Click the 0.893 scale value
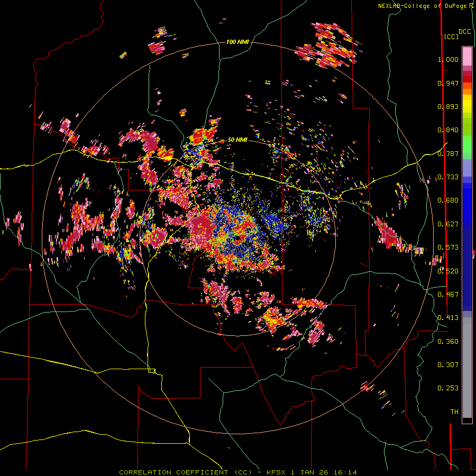Screen dimensions: 476x476 448,106
